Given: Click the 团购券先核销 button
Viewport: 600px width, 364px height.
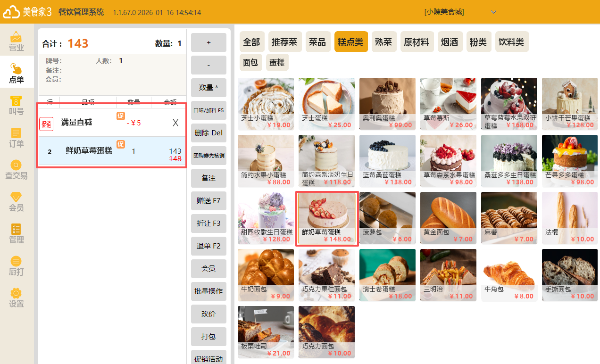Looking at the screenshot, I should [208, 156].
